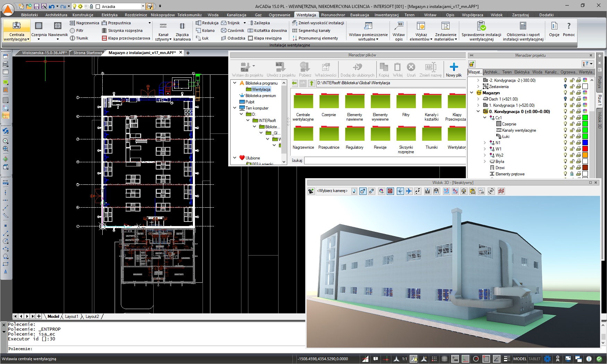Toggle lock icon for Elementy prętowe
Viewport: 607px width, 364px height.
click(x=572, y=174)
